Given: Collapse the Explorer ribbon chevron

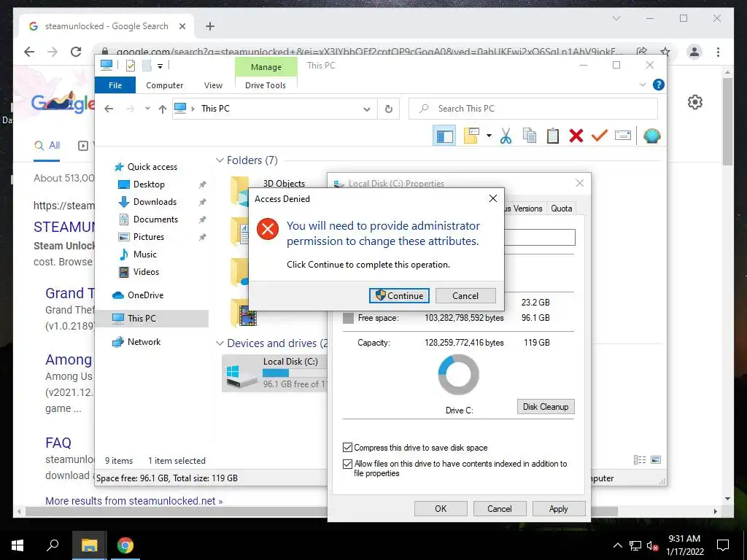Looking at the screenshot, I should pyautogui.click(x=642, y=85).
